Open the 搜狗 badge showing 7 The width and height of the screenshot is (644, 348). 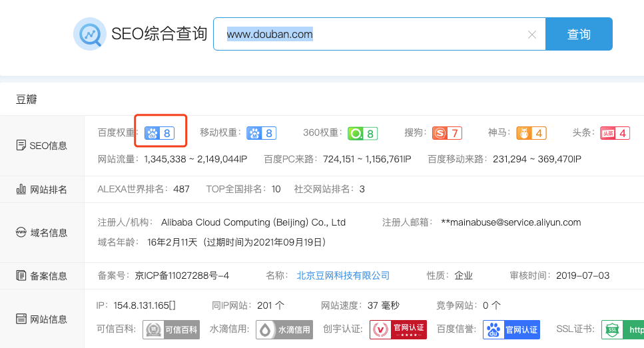tap(448, 133)
